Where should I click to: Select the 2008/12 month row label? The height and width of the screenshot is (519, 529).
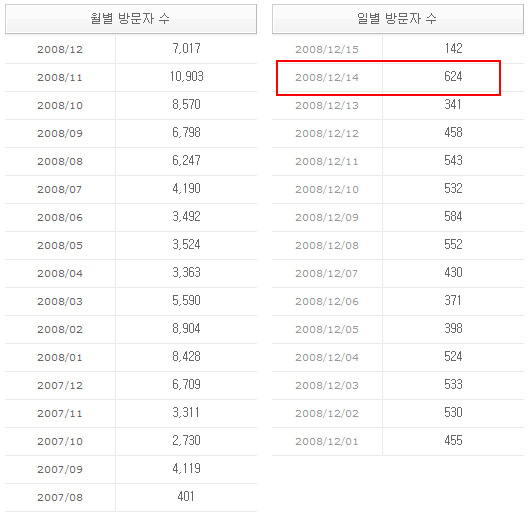[60, 50]
